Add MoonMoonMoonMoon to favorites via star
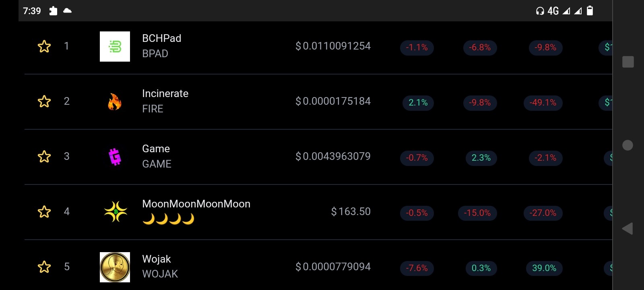The height and width of the screenshot is (290, 644). point(44,212)
